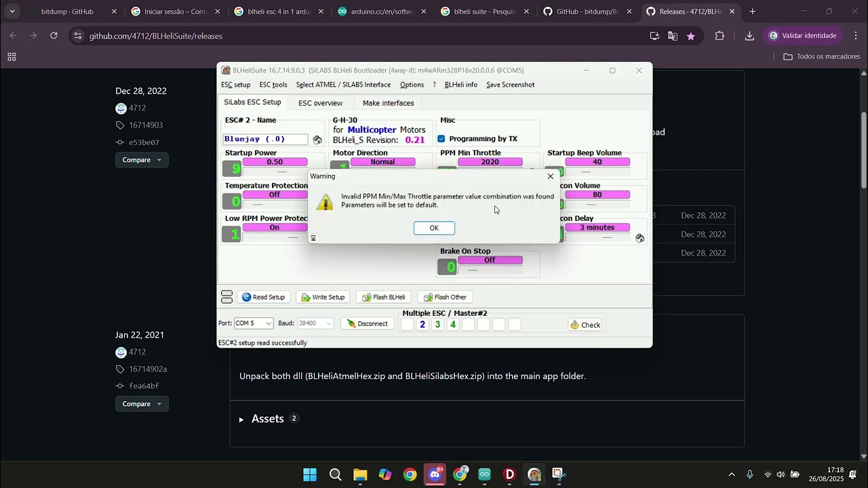Open the ESC setup menu
The height and width of the screenshot is (488, 868).
236,85
